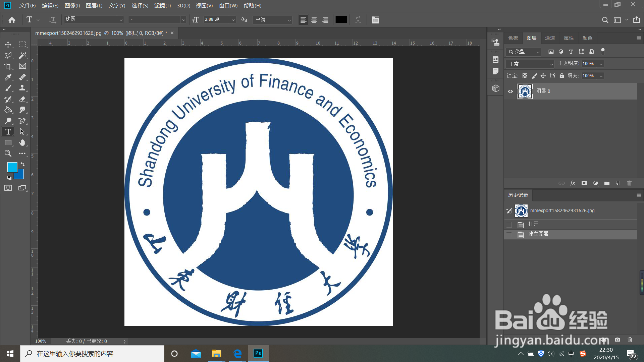
Task: Switch to the 色板 tab
Action: point(513,38)
